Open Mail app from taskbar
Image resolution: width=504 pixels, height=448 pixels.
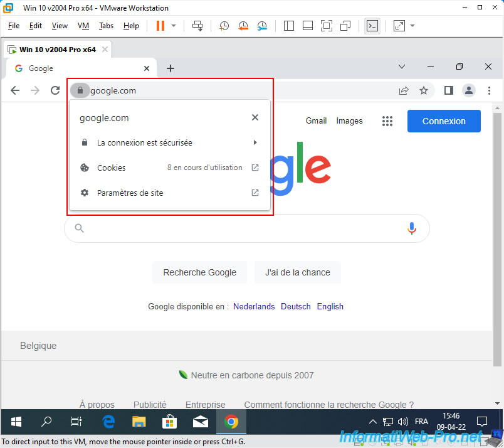pyautogui.click(x=200, y=422)
